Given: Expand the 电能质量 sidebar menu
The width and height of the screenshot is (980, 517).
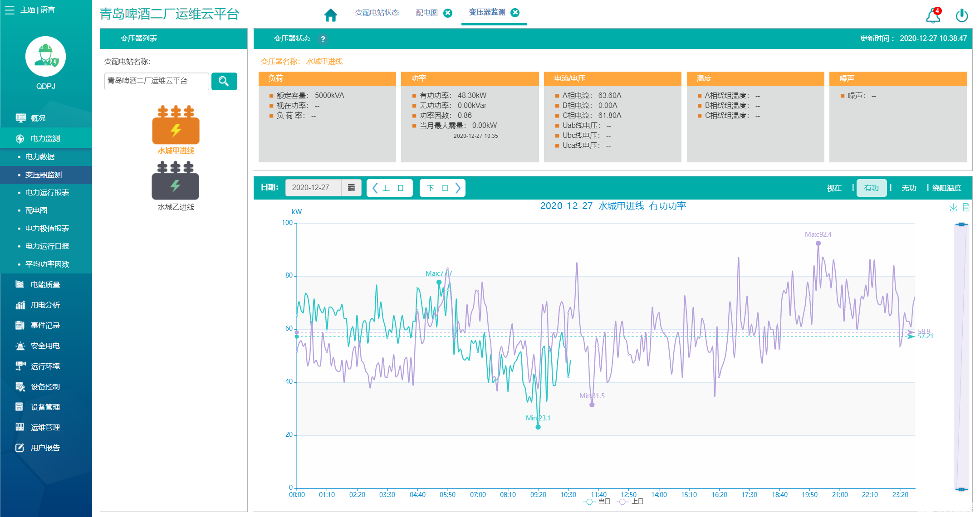Looking at the screenshot, I should pyautogui.click(x=45, y=284).
